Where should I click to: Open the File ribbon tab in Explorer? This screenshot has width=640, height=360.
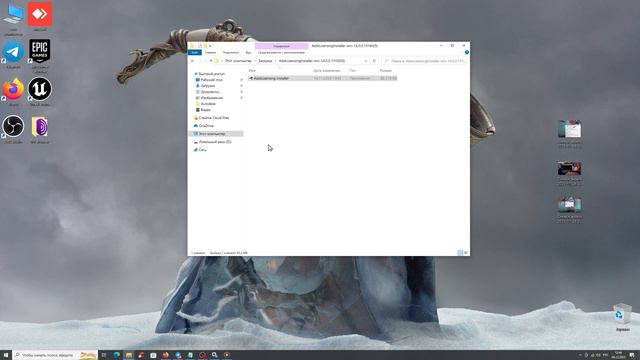(195, 52)
